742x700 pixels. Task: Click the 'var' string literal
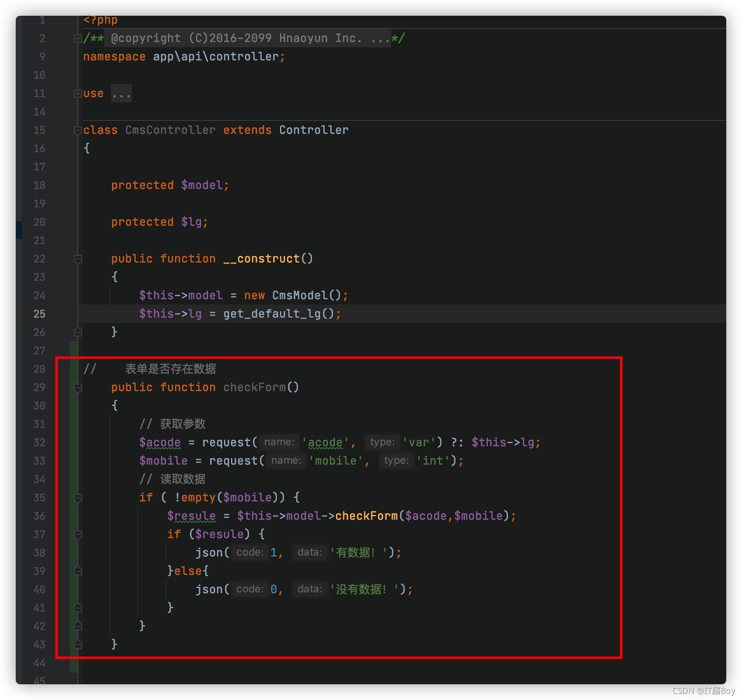[x=419, y=443]
